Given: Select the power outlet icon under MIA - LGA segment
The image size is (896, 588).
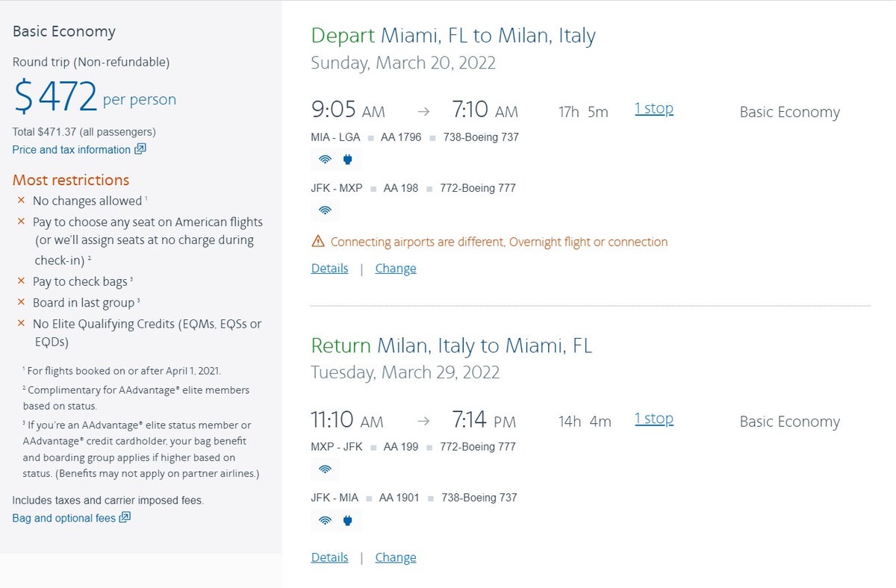Looking at the screenshot, I should [x=346, y=158].
